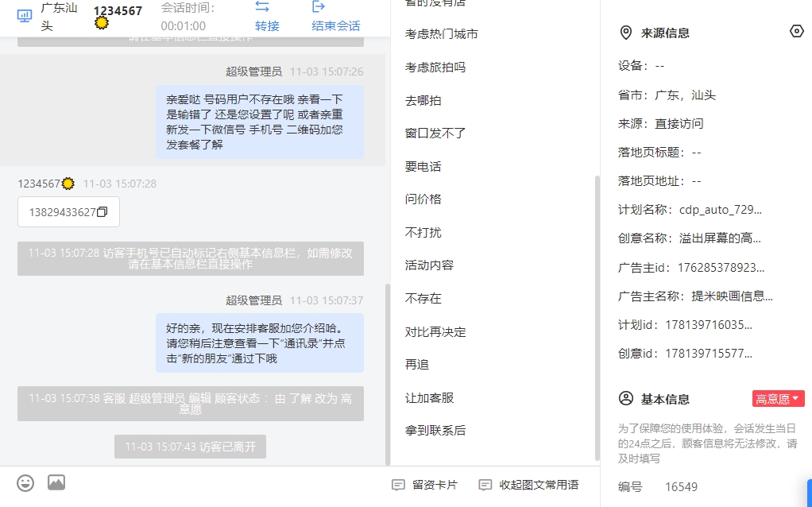Click the 编号 value 16549
Viewport: 812px width, 507px height.
(x=681, y=487)
